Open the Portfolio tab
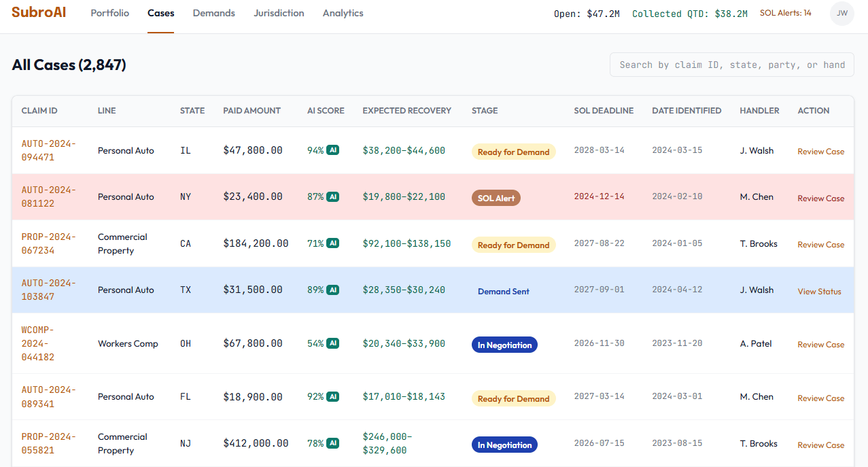Viewport: 868px width, 467px height. 110,13
